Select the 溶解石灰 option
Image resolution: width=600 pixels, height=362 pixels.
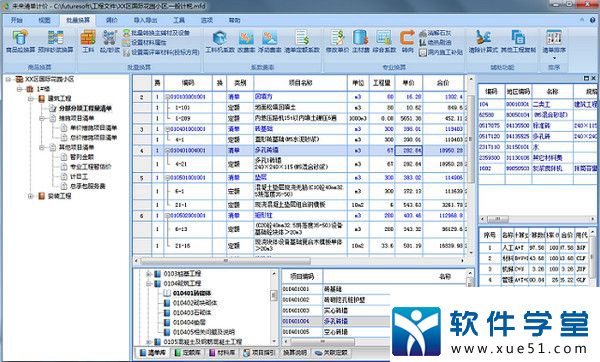[435, 33]
